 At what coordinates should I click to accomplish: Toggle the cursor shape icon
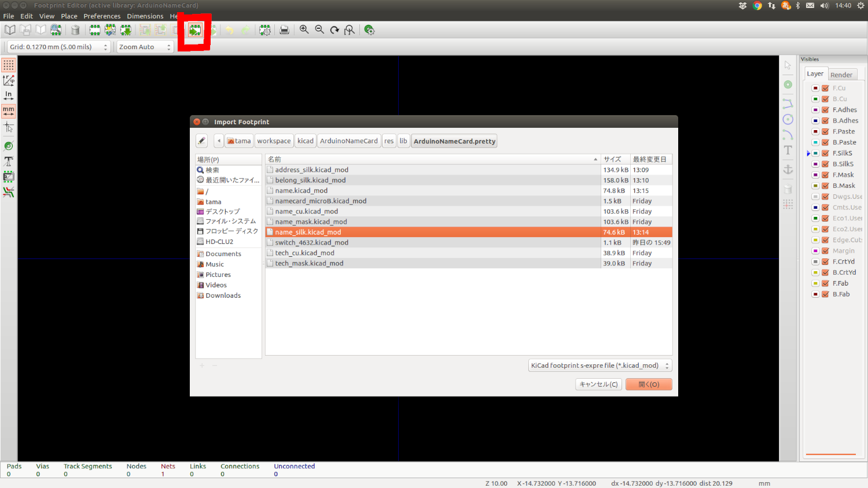(9, 127)
